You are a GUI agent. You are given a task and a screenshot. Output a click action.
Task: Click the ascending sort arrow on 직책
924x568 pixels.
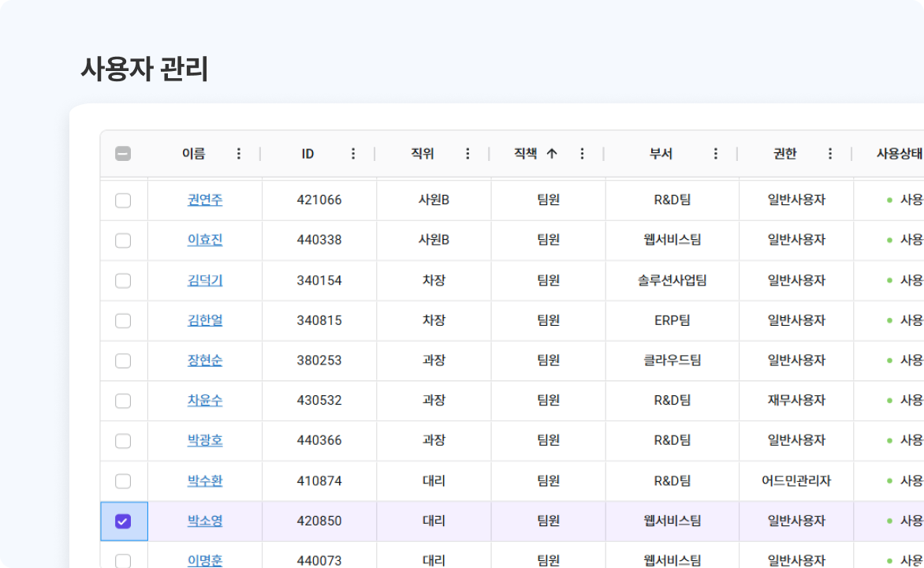[x=552, y=154]
